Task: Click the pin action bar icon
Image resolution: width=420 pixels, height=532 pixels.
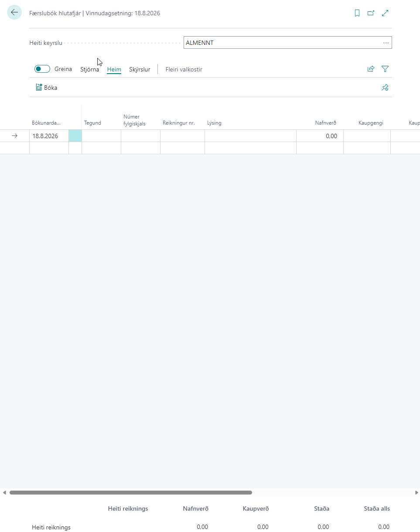Action: (x=385, y=88)
